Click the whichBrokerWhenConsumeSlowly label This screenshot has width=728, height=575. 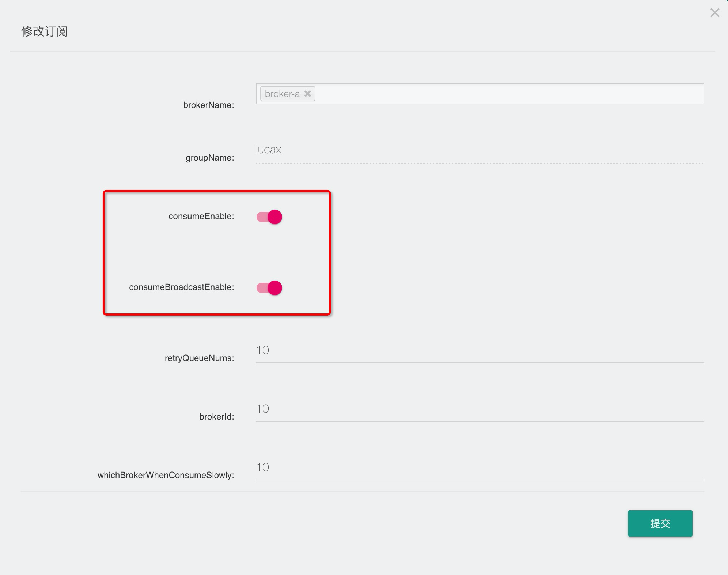click(166, 475)
